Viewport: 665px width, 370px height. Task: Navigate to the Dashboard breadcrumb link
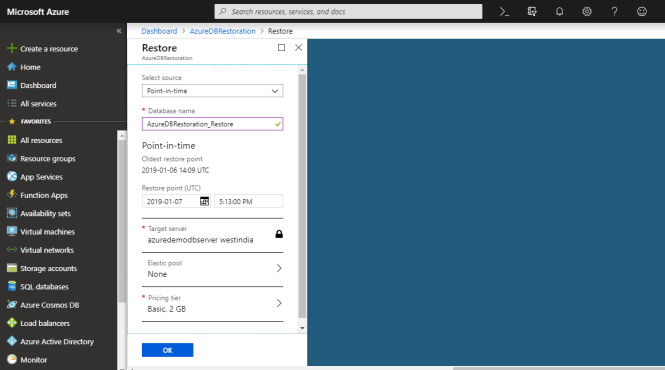tap(159, 31)
